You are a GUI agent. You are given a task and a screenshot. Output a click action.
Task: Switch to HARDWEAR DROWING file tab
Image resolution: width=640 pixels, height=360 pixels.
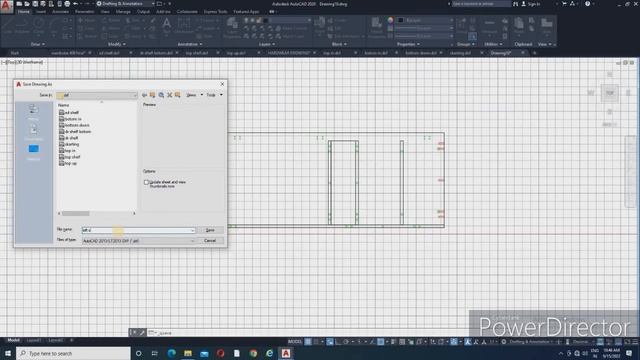[289, 53]
